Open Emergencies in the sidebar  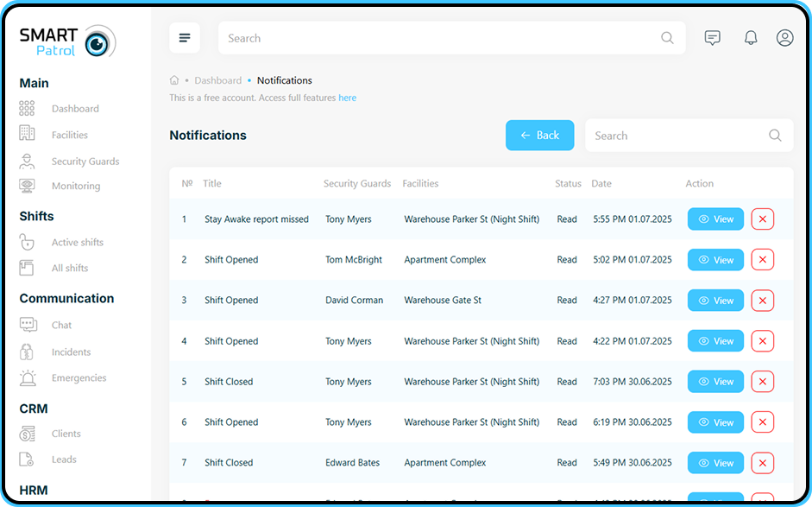(x=79, y=378)
